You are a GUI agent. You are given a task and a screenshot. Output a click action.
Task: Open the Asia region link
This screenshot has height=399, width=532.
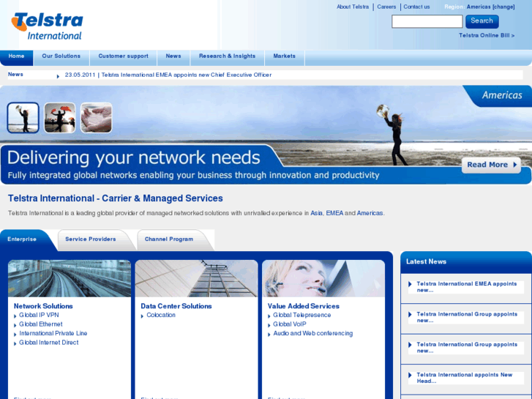pos(316,213)
